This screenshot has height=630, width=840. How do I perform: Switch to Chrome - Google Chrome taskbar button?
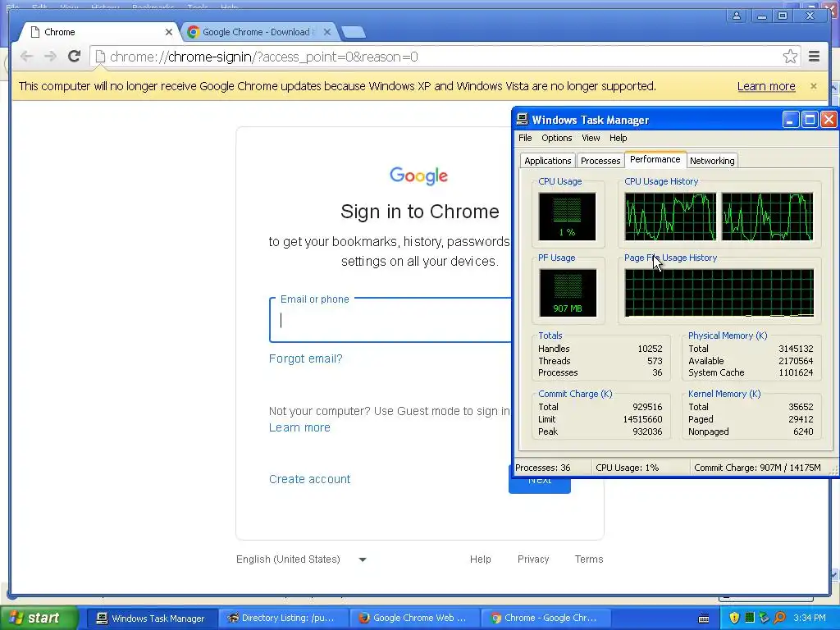coord(545,619)
